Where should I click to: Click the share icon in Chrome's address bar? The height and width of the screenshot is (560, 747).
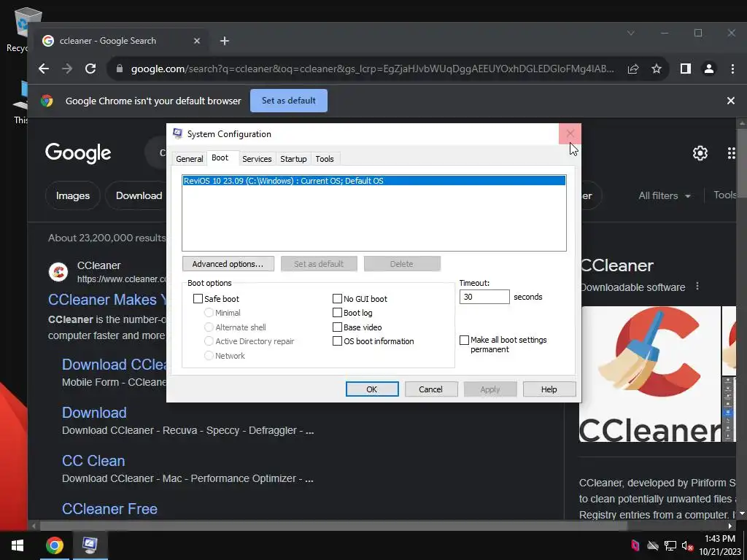pos(633,69)
